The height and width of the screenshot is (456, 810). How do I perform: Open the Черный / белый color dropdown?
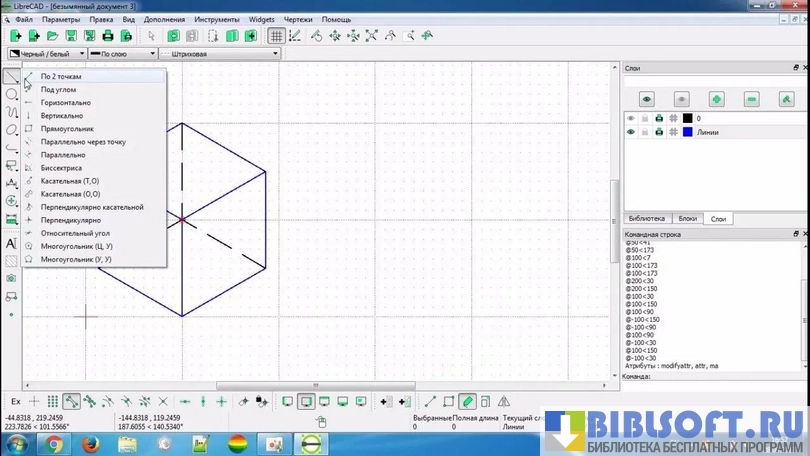point(44,53)
